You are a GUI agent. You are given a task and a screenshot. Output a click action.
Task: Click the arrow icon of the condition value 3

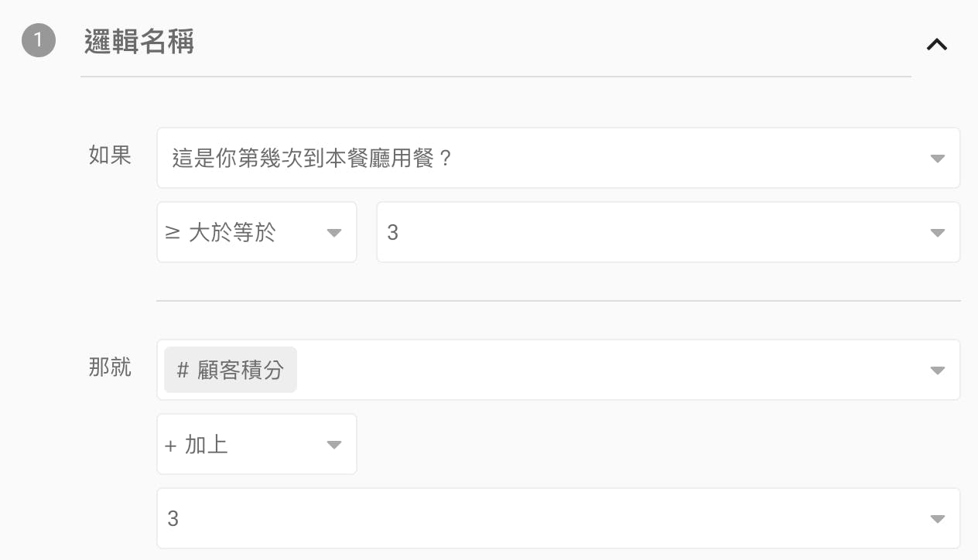point(937,233)
